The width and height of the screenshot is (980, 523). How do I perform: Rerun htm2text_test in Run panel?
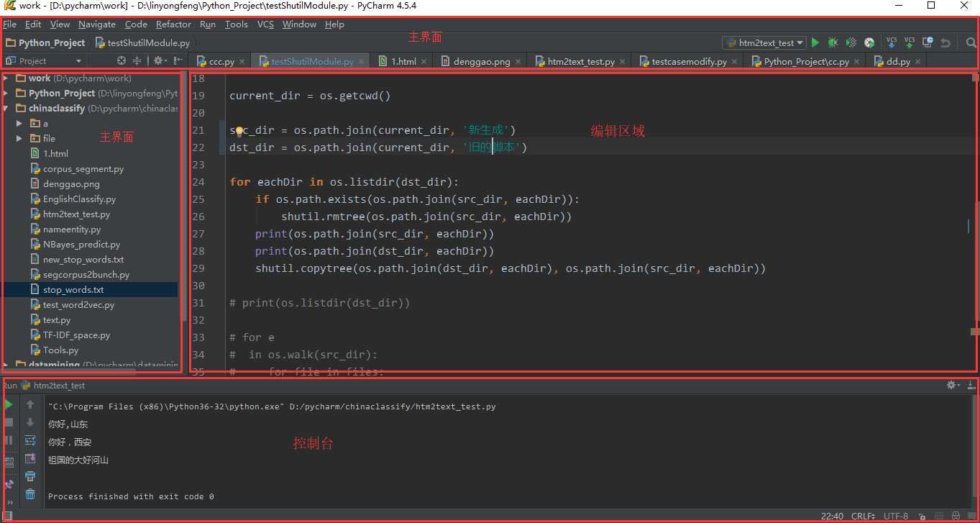click(x=9, y=405)
